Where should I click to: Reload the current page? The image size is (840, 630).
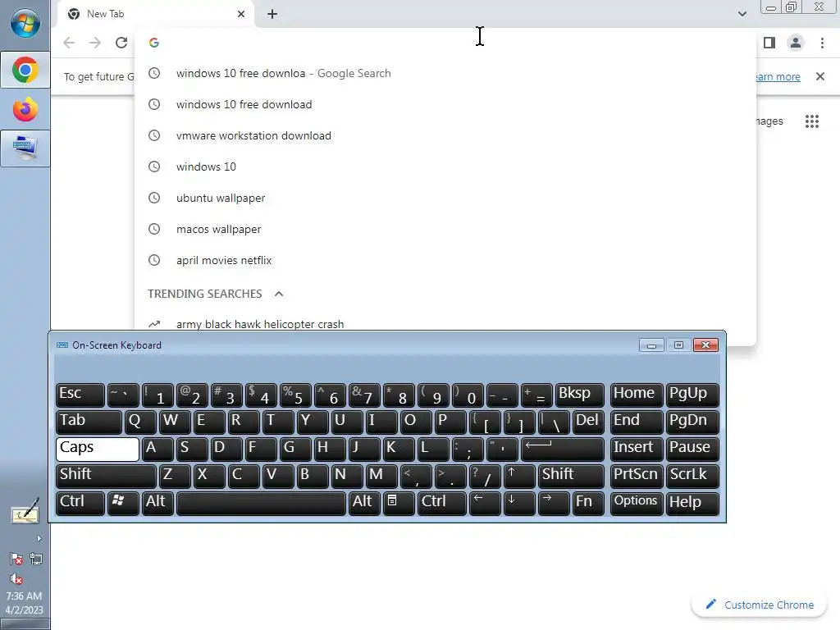121,43
